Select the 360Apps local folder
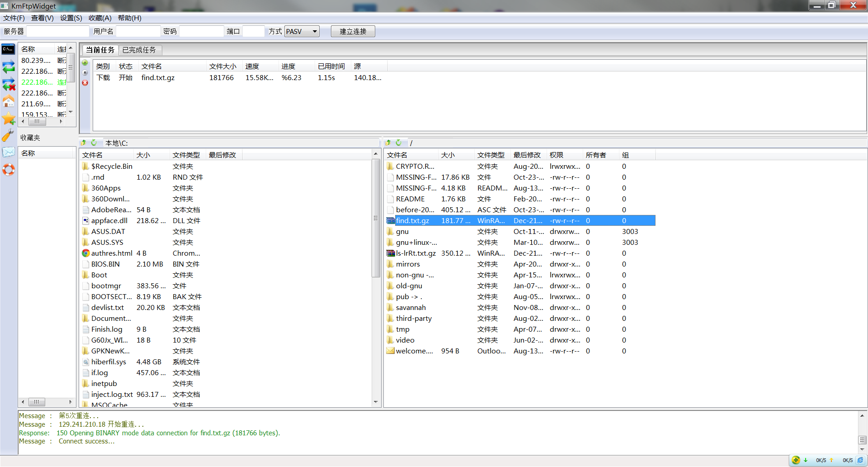The image size is (868, 467). [162, 188]
